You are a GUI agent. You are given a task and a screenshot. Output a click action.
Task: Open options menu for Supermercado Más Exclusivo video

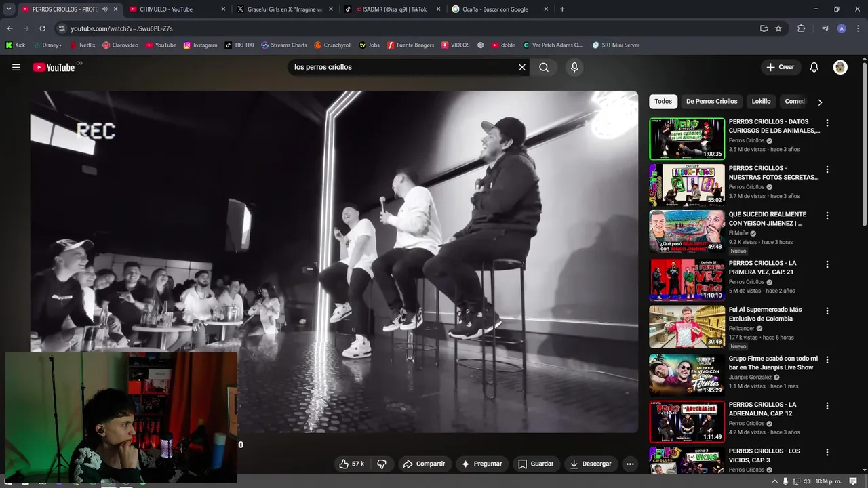pyautogui.click(x=827, y=311)
